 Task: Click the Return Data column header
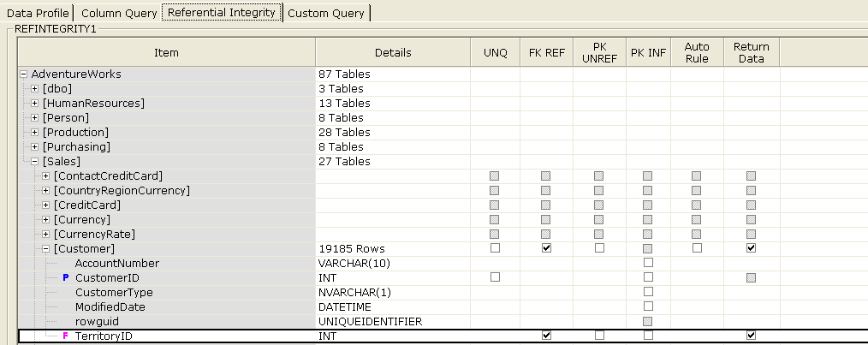[752, 52]
